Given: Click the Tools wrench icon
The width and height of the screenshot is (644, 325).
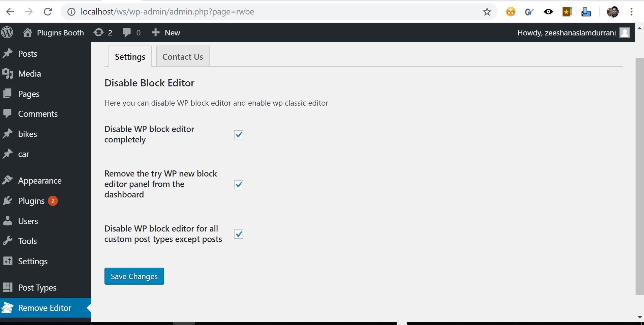Looking at the screenshot, I should point(7,241).
